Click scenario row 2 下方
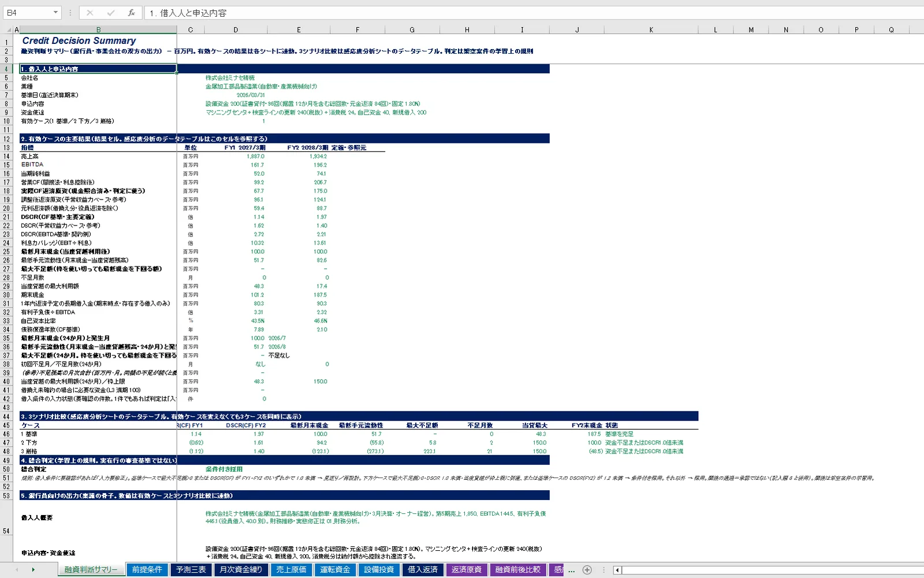The image size is (924, 578). coord(29,443)
